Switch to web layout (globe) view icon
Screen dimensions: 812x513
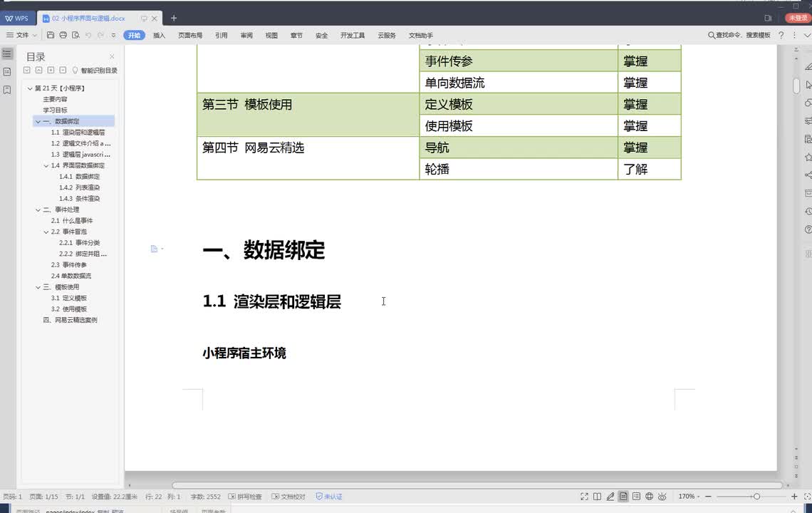point(649,497)
